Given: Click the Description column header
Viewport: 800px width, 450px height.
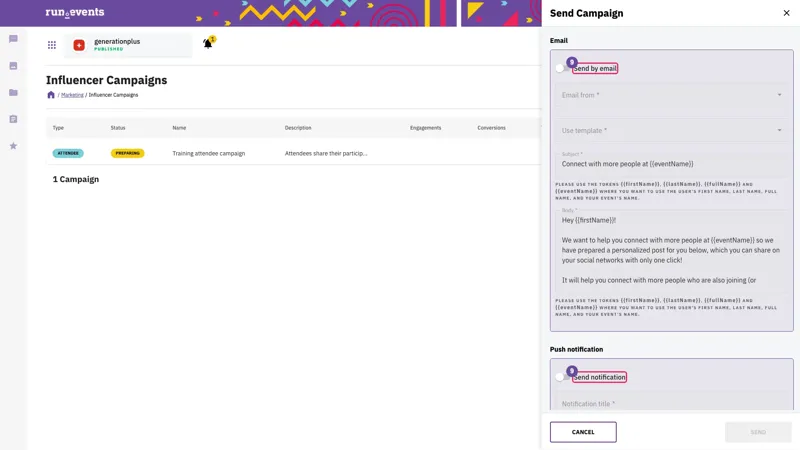Looking at the screenshot, I should point(298,128).
